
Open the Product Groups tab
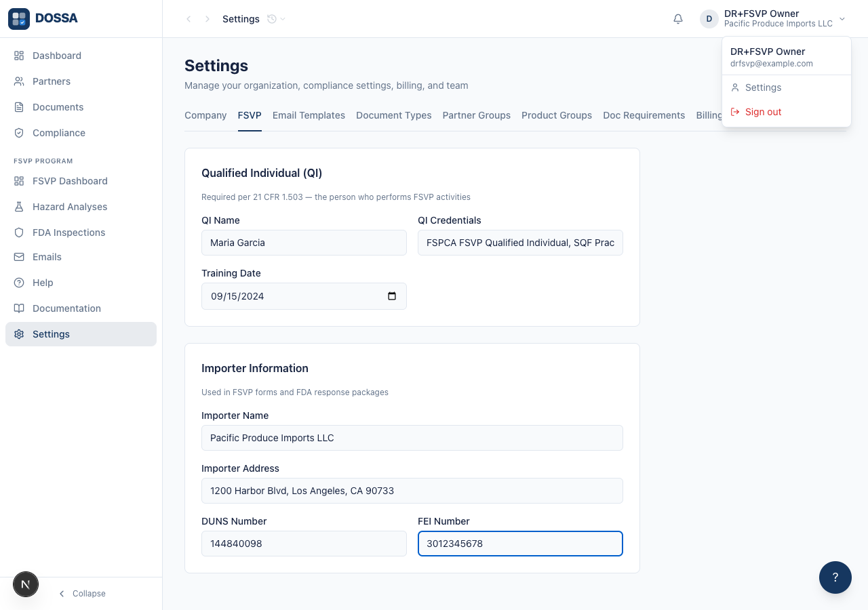tap(557, 115)
